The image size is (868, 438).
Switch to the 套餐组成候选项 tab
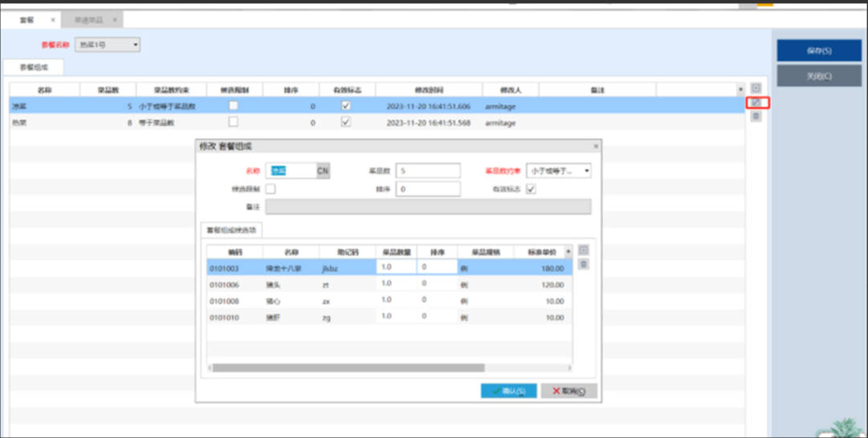[231, 230]
